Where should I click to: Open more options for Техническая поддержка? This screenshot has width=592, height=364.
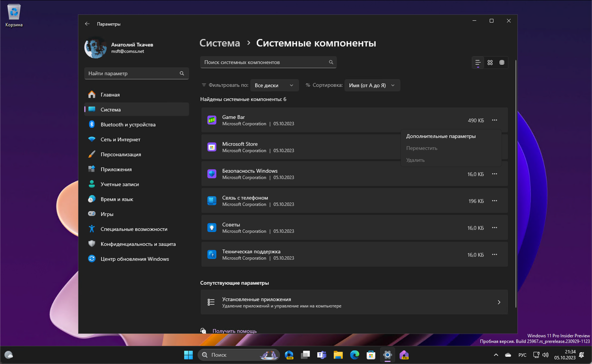pos(495,254)
